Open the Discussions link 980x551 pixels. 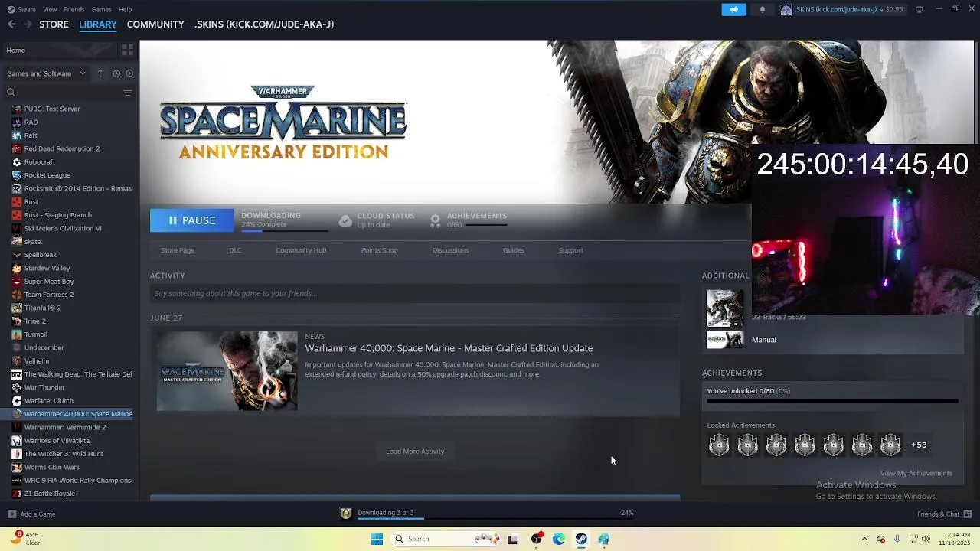pyautogui.click(x=450, y=250)
